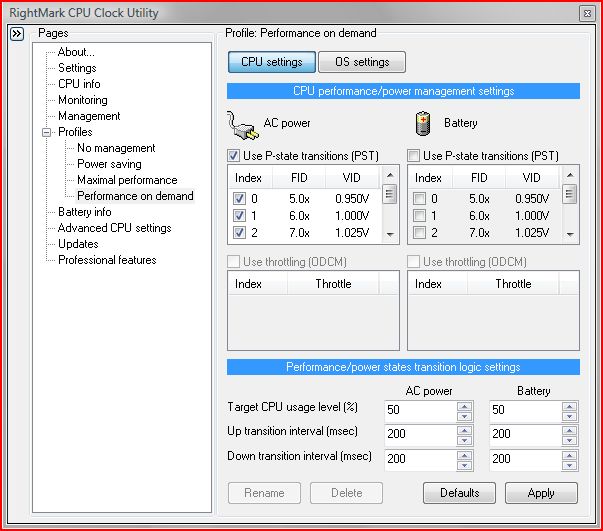
Task: Click the Battery Target CPU usage field
Action: pos(525,410)
